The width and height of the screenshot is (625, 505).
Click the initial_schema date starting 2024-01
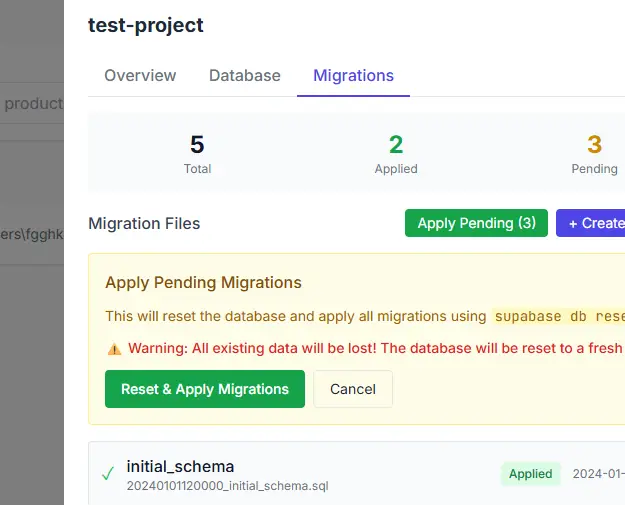pos(599,474)
